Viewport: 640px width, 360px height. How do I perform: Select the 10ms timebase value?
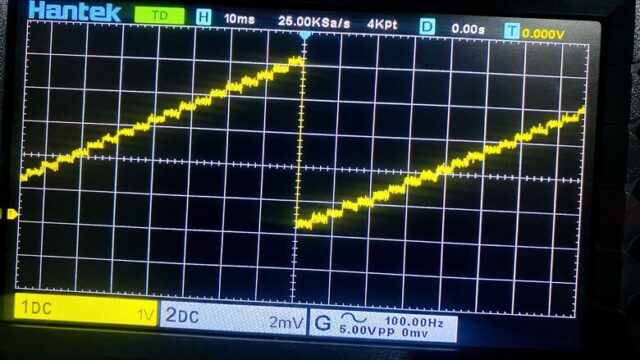click(239, 19)
